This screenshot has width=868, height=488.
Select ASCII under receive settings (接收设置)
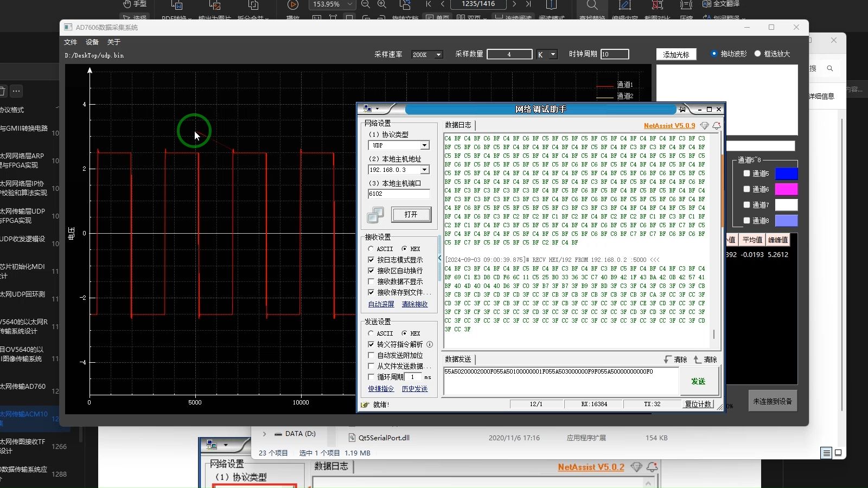point(371,249)
